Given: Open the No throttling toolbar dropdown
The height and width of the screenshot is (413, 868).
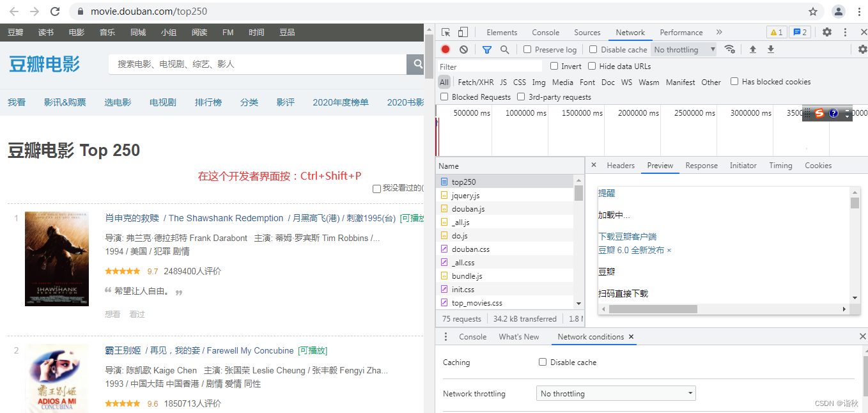Looking at the screenshot, I should (x=685, y=49).
